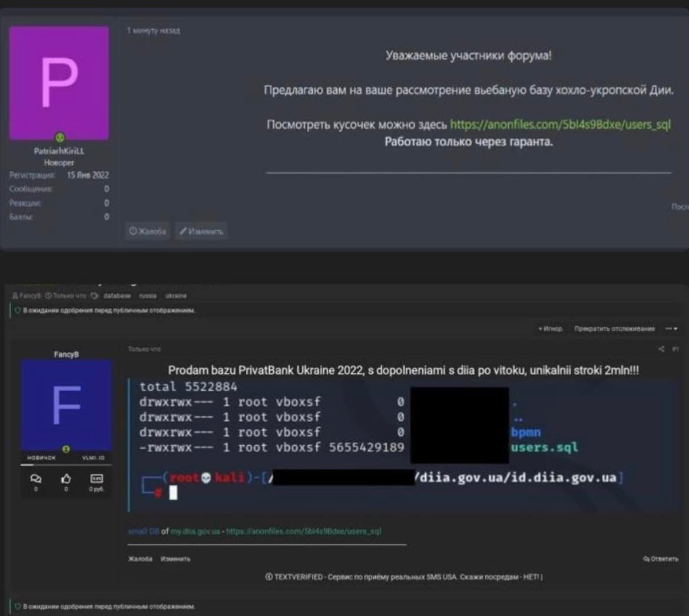This screenshot has width=689, height=616.
Task: Click 'Прекратить отслеживание' to unwatch thread
Action: pyautogui.click(x=614, y=329)
